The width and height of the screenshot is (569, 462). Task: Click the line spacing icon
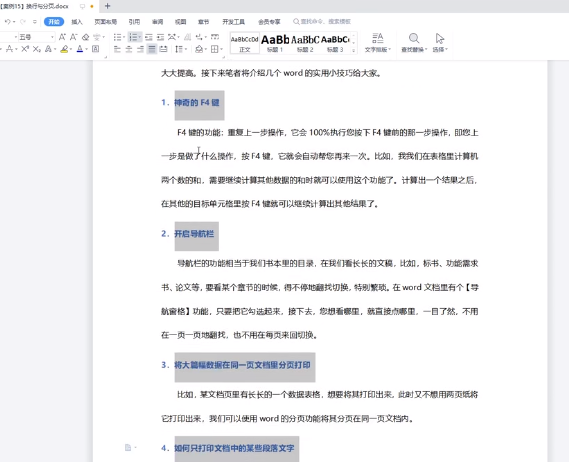coord(179,49)
